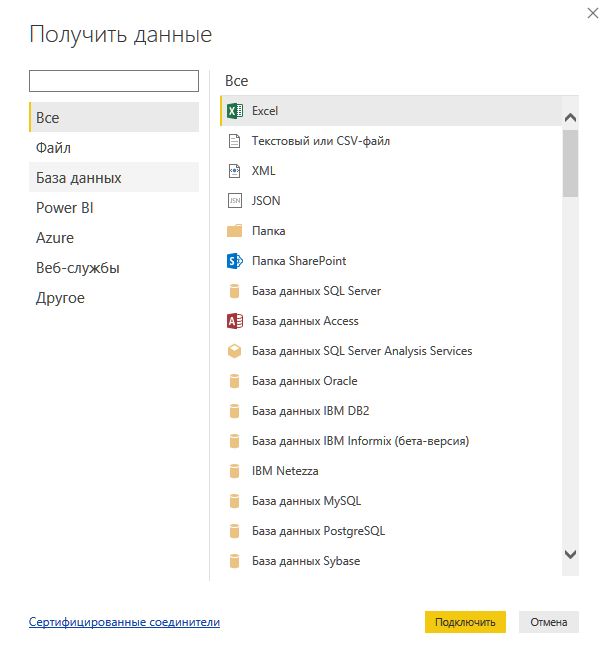
Task: Click the IBM Netezza cylinder icon
Action: coord(234,471)
